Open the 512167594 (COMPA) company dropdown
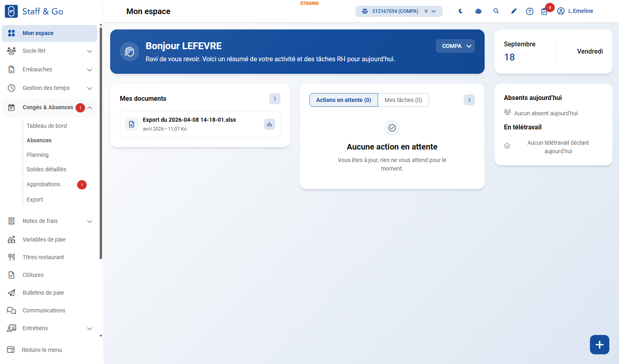 (434, 11)
